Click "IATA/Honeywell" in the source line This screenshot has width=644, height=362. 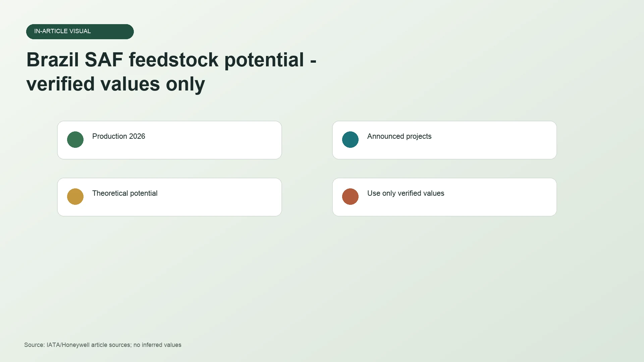coord(68,345)
